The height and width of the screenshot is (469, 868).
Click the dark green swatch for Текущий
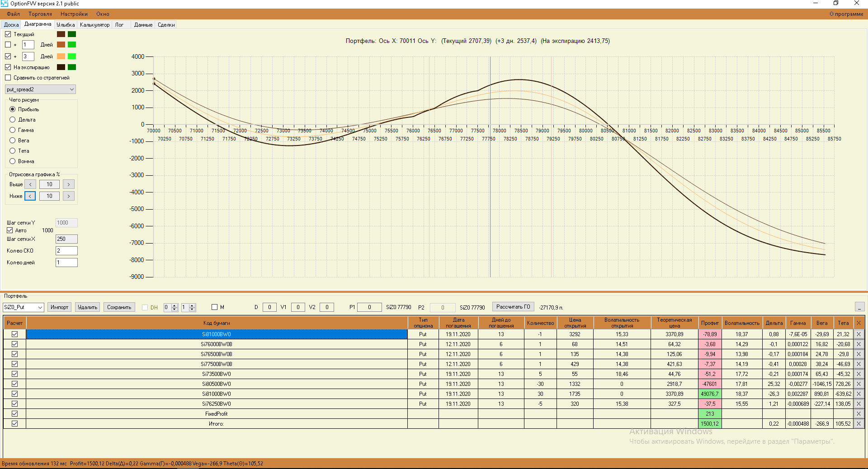coord(72,34)
